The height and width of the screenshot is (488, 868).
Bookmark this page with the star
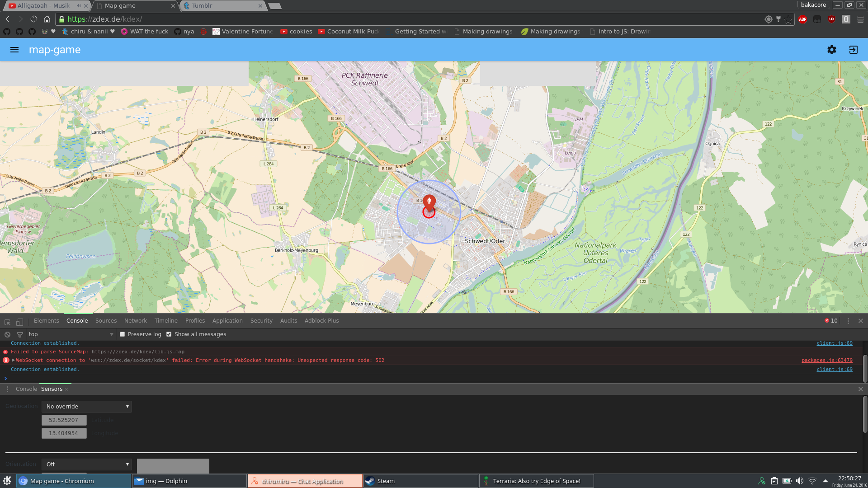[788, 19]
